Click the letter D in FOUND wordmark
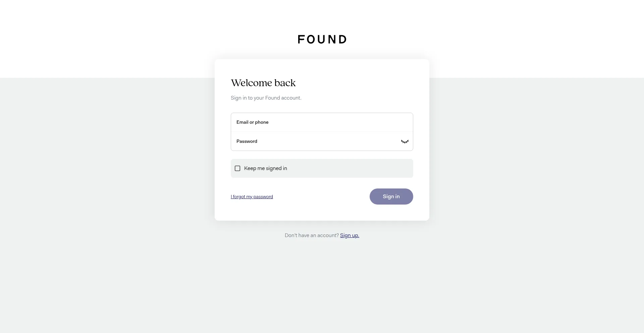Screen dimensions: 644x333 (x=342, y=40)
